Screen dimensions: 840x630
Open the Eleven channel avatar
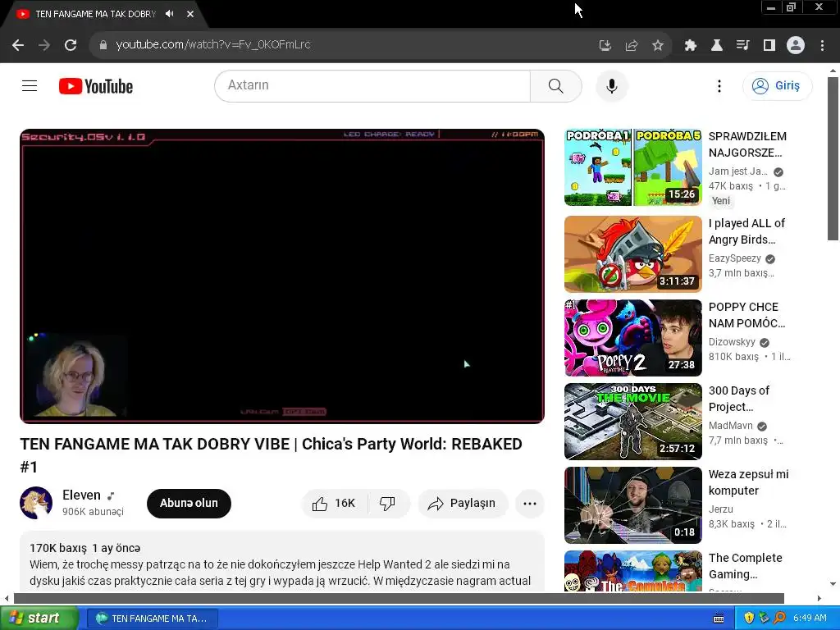(36, 503)
